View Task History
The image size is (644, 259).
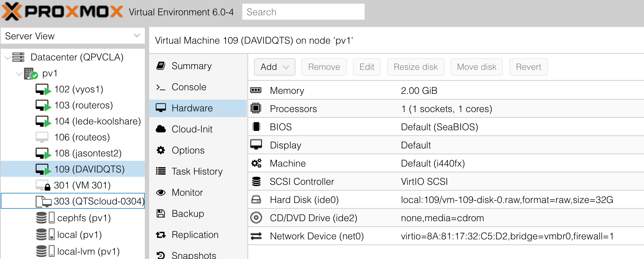(x=198, y=172)
